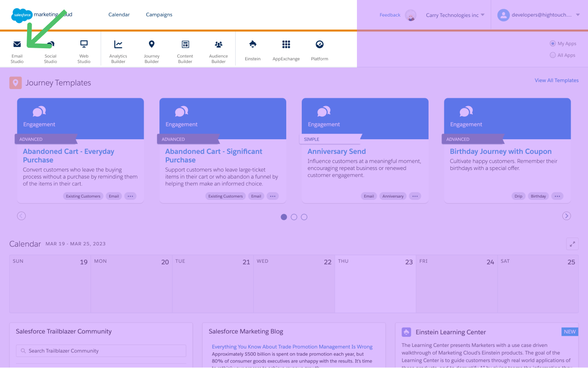Select third carousel page dot
Image resolution: width=588 pixels, height=368 pixels.
point(304,217)
